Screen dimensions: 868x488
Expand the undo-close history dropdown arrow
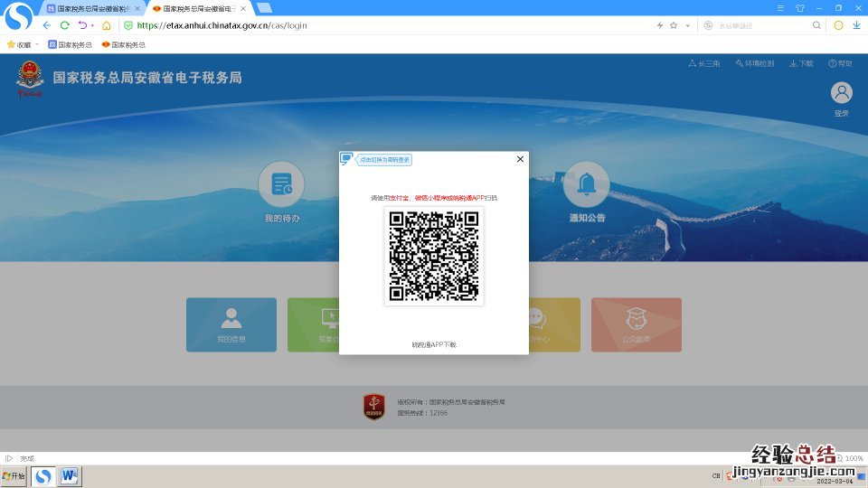93,25
